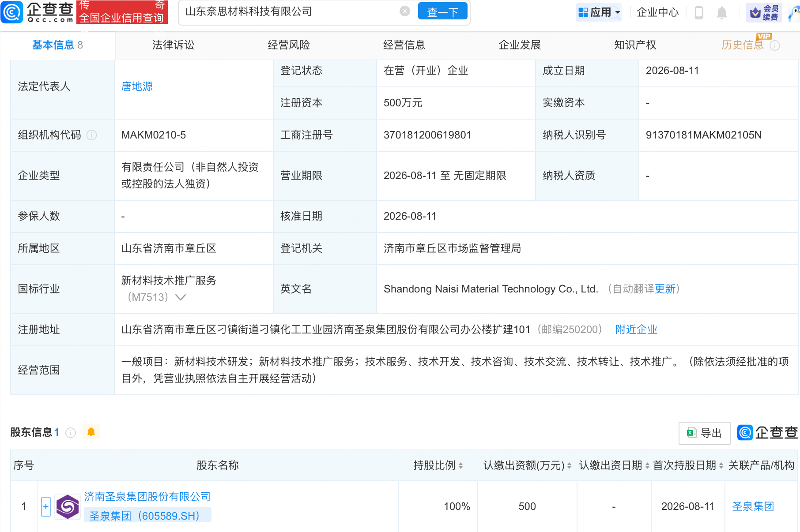Click the 会员续费 crown icon
This screenshot has width=800, height=532.
[x=764, y=12]
